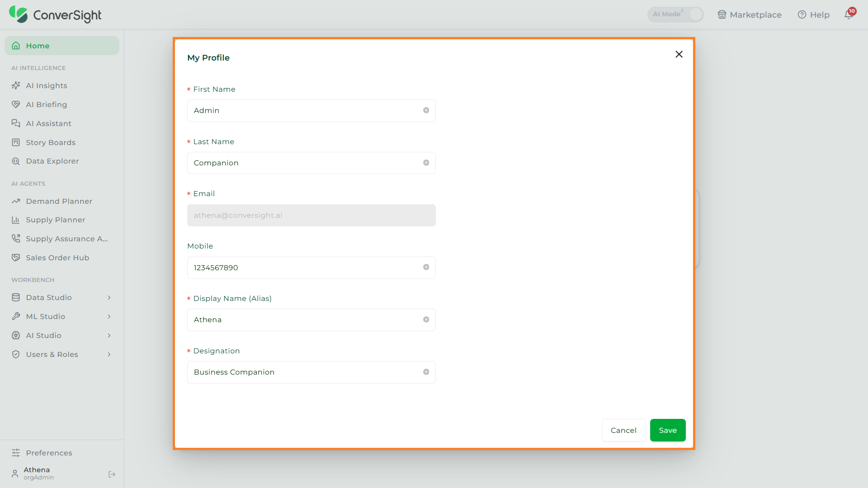Click the Story Boards icon

tap(16, 142)
